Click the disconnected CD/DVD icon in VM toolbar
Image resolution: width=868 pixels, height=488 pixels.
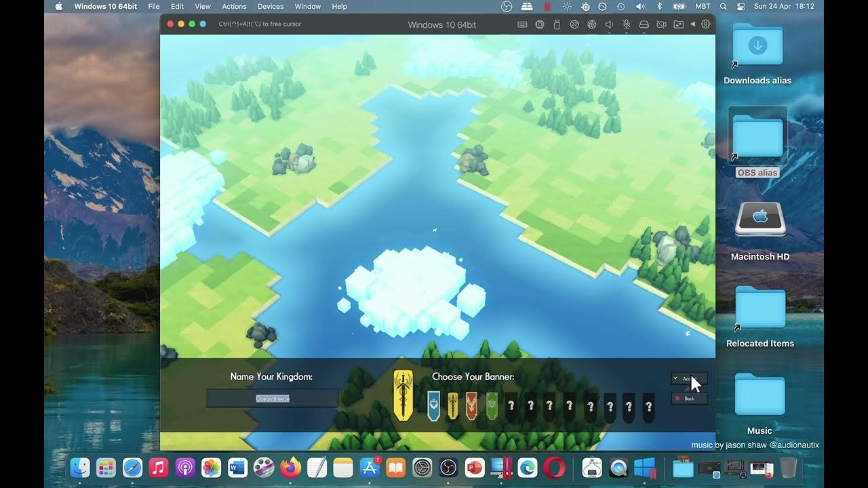coord(574,24)
